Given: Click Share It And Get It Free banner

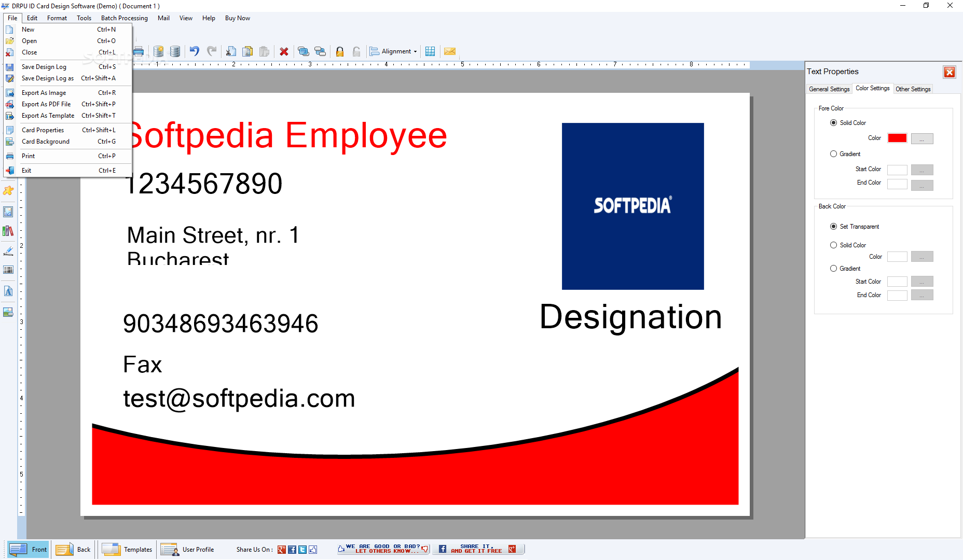Looking at the screenshot, I should click(x=478, y=549).
